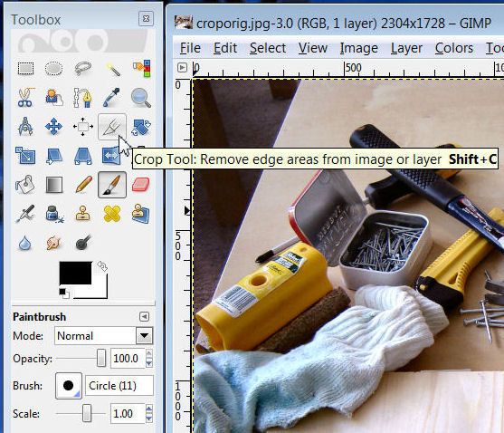
Task: Select the Ellipse Select tool
Action: [53, 69]
